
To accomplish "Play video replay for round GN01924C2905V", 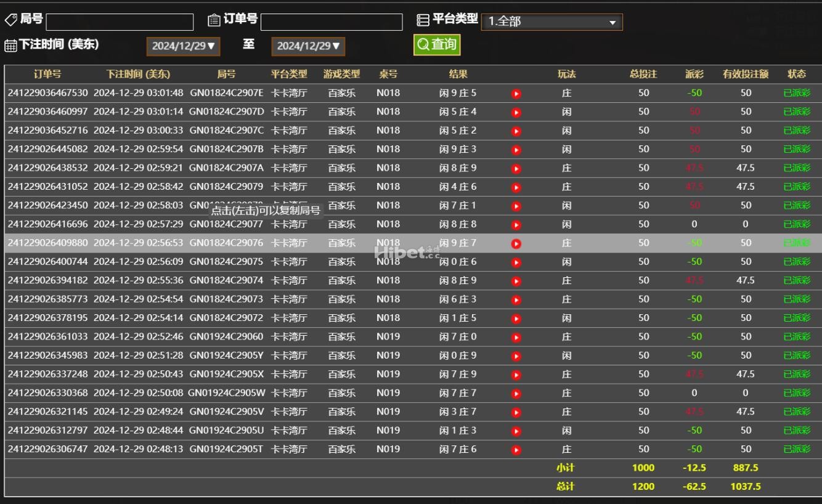I will click(516, 412).
